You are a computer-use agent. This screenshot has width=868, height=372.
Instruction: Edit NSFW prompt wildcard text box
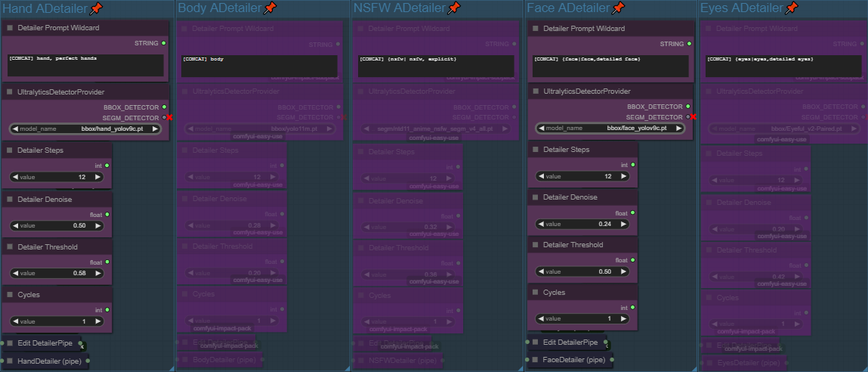click(436, 66)
